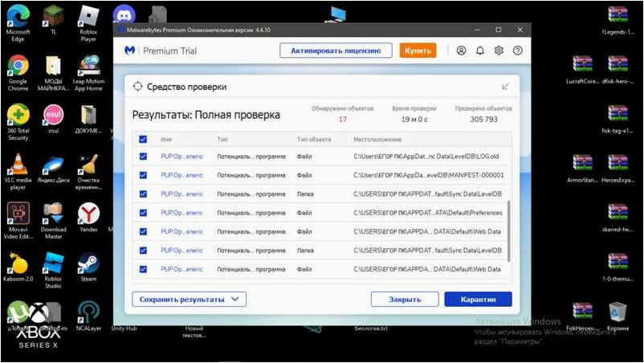Viewport: 644px width, 363px height.
Task: Open Яндекс.Диск desktop icon
Action: pos(53,169)
